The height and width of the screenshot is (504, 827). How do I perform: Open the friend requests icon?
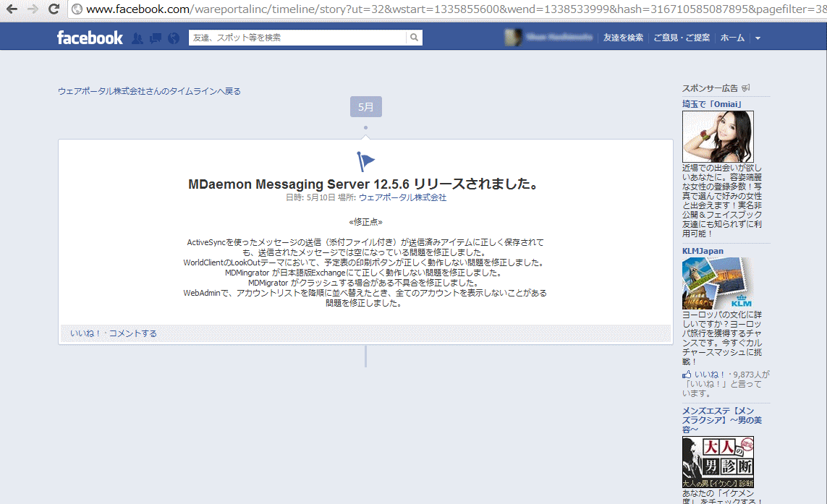point(137,38)
